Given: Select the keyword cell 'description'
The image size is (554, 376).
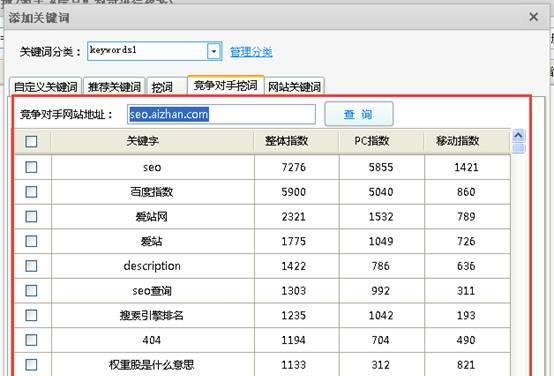Looking at the screenshot, I should click(x=152, y=266).
